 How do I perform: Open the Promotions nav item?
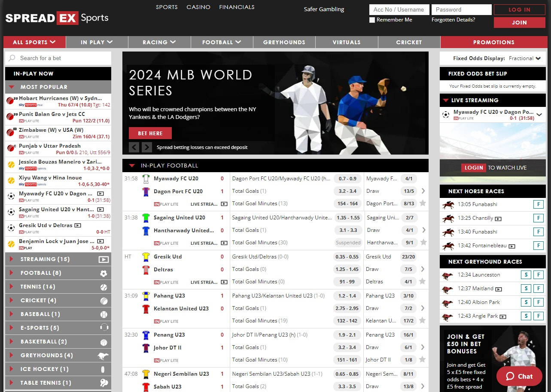click(493, 42)
